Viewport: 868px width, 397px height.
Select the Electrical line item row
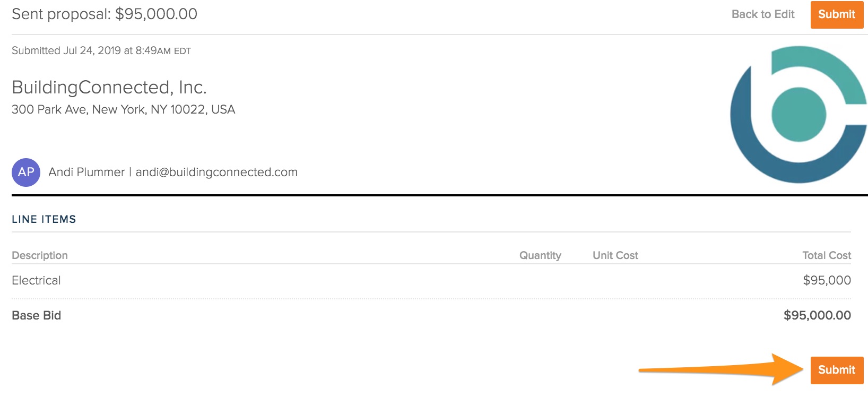coord(37,280)
